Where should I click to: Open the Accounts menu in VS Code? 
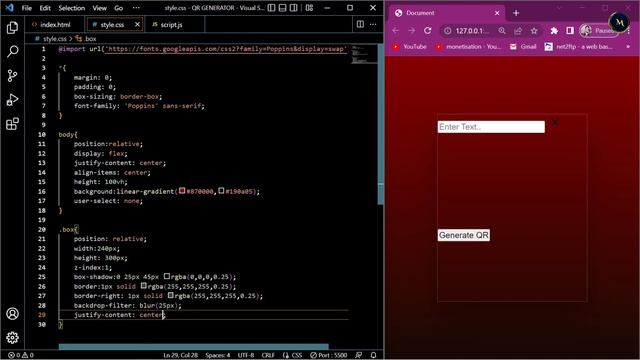[x=12, y=313]
